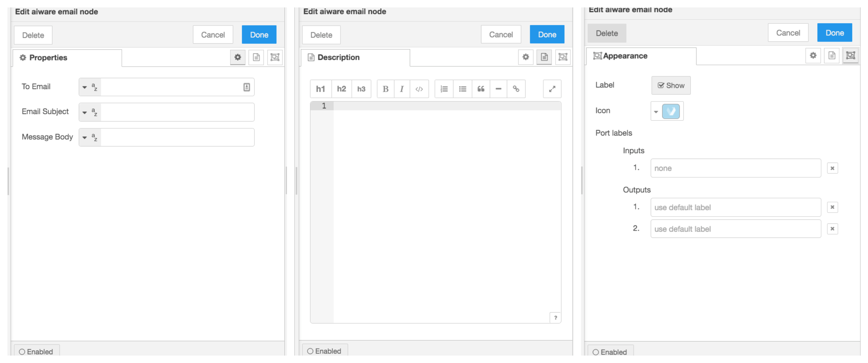This screenshot has height=363, width=868.
Task: Insert a blockquote in the description editor
Action: 481,88
